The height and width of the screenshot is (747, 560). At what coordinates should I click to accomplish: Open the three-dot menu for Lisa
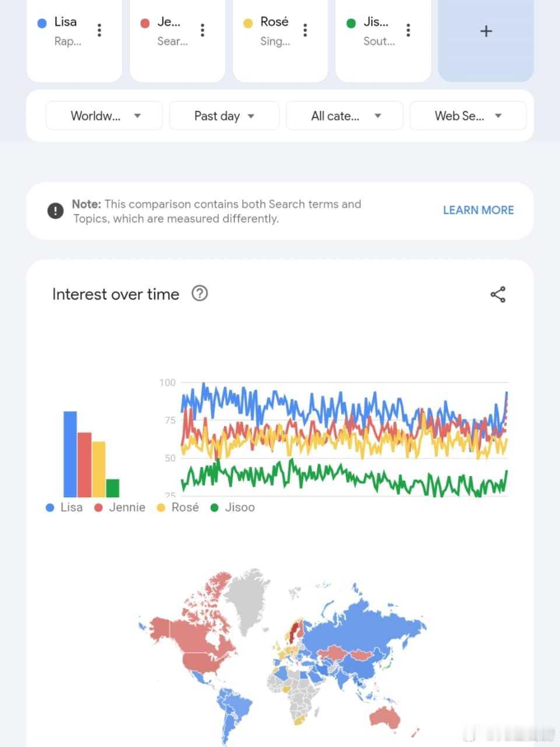click(x=100, y=30)
